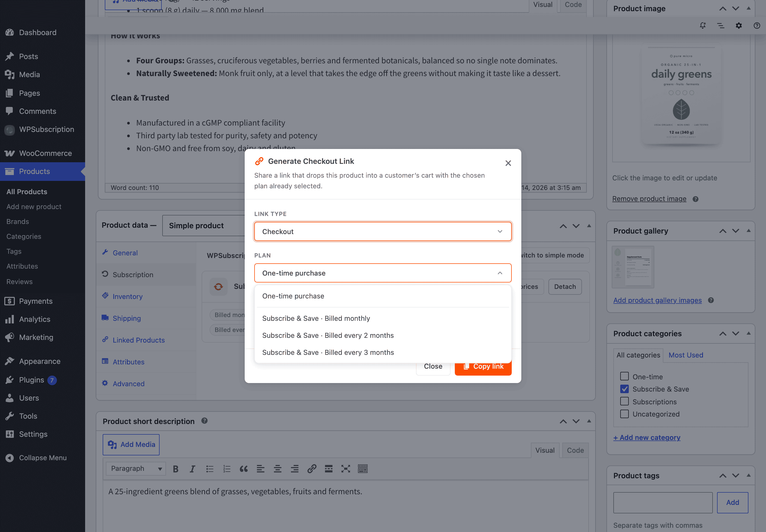
Task: Click help icon beside Add product gallery images
Action: pyautogui.click(x=711, y=300)
